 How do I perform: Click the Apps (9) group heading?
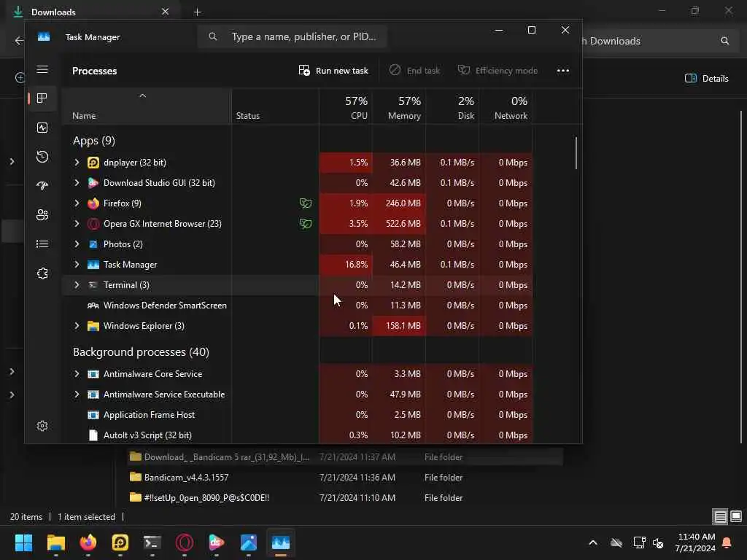pyautogui.click(x=94, y=141)
